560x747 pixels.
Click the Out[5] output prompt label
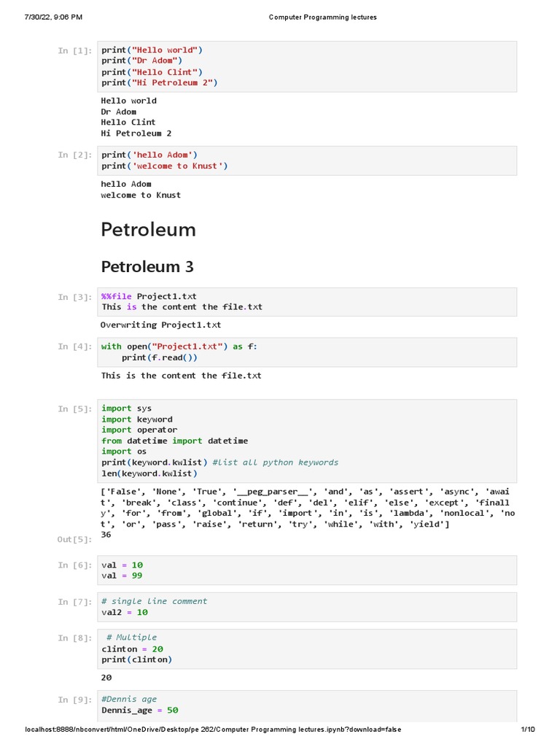(x=75, y=539)
